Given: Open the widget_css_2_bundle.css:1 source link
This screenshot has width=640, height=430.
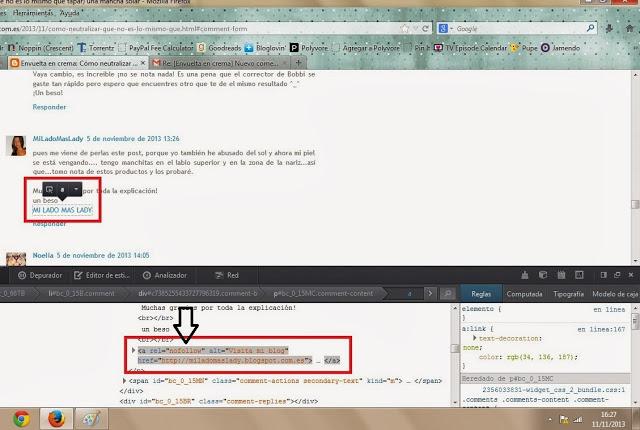Looking at the screenshot, I should [x=553, y=390].
